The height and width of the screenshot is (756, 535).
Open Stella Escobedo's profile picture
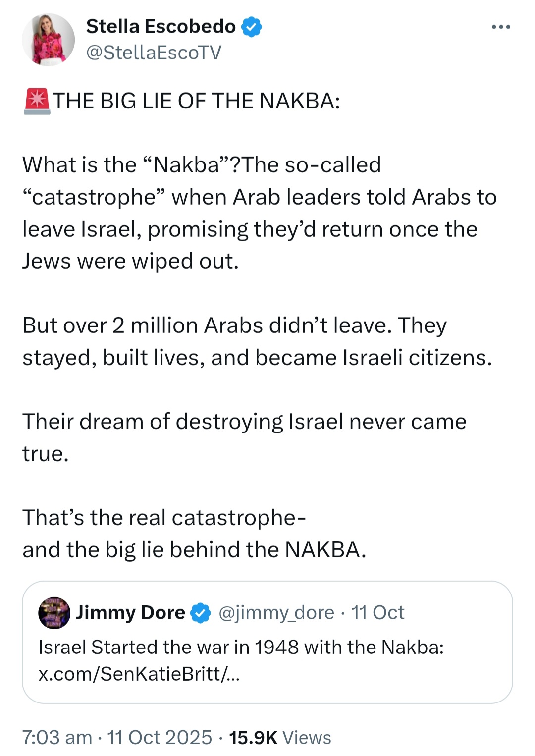click(48, 40)
